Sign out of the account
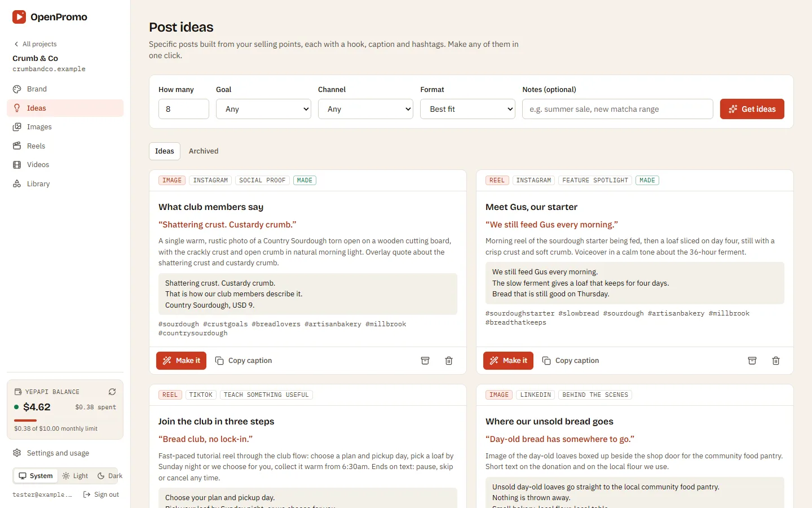Screen dimensions: 812x508 (101, 494)
